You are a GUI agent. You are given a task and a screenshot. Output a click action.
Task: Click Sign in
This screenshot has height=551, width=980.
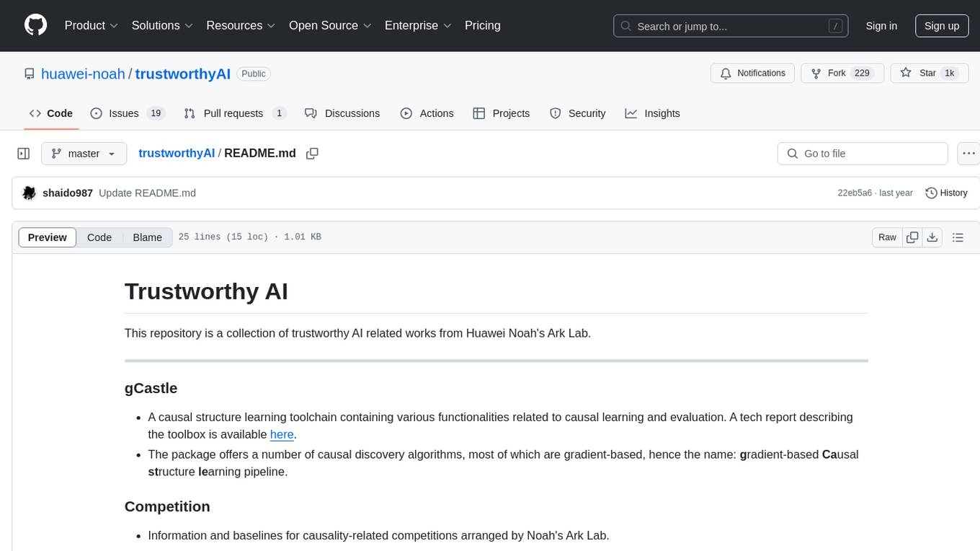pos(881,26)
